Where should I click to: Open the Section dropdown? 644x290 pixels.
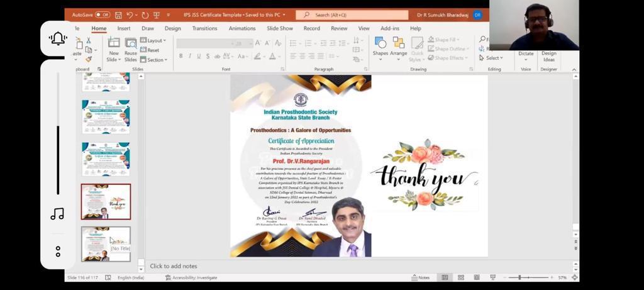coord(154,60)
